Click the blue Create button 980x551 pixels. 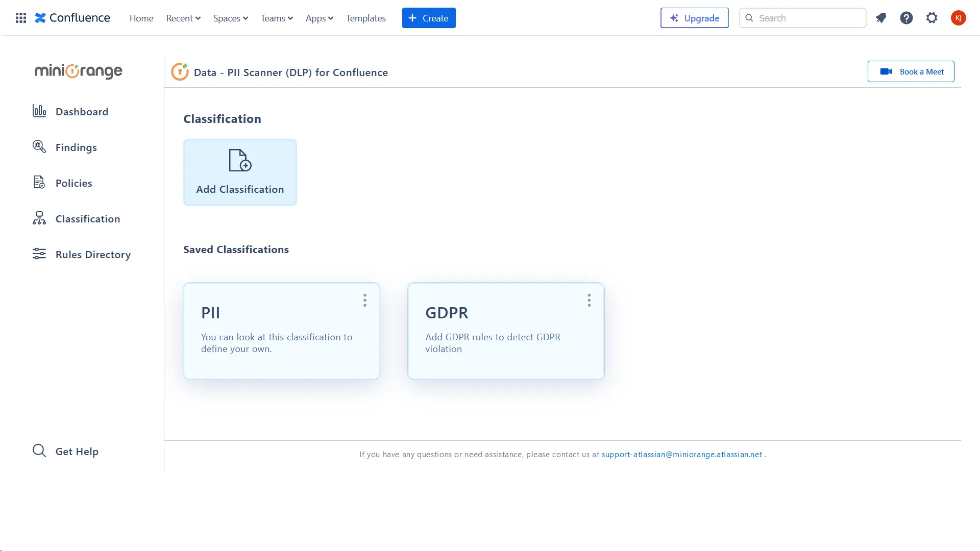pyautogui.click(x=429, y=18)
